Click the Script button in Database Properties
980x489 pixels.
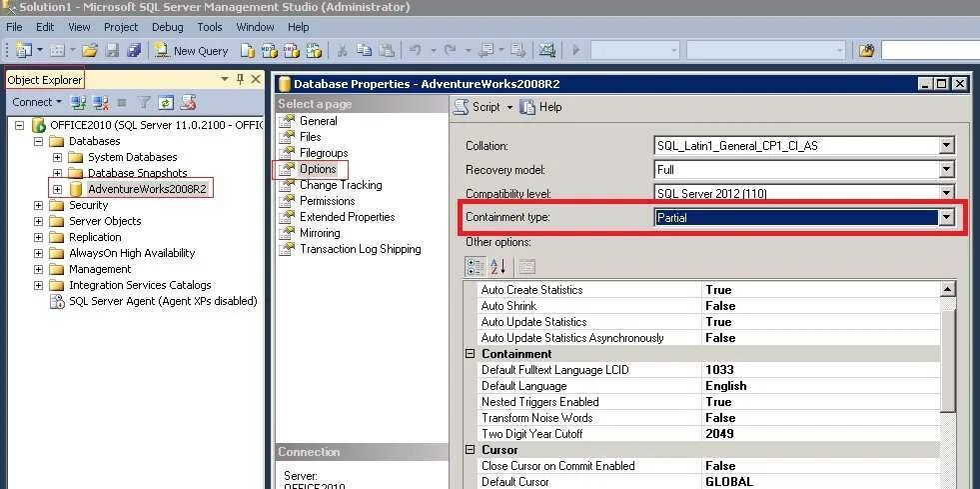pyautogui.click(x=479, y=107)
